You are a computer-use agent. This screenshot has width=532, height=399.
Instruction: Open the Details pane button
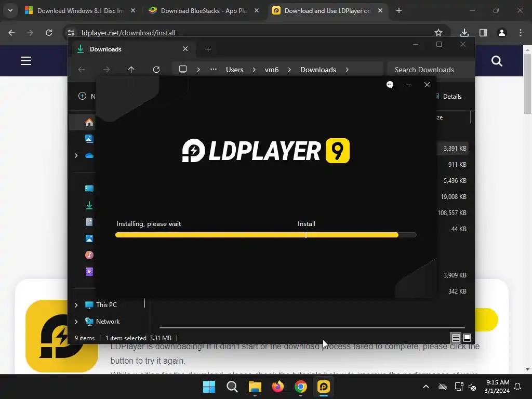tap(449, 96)
